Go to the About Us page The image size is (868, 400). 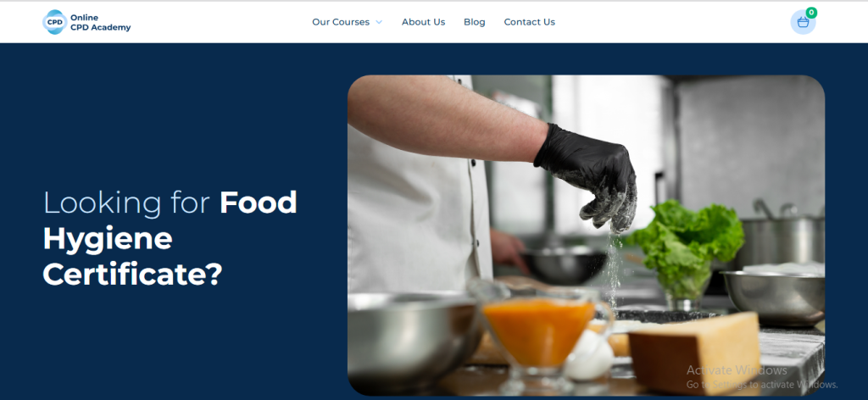[x=423, y=22]
